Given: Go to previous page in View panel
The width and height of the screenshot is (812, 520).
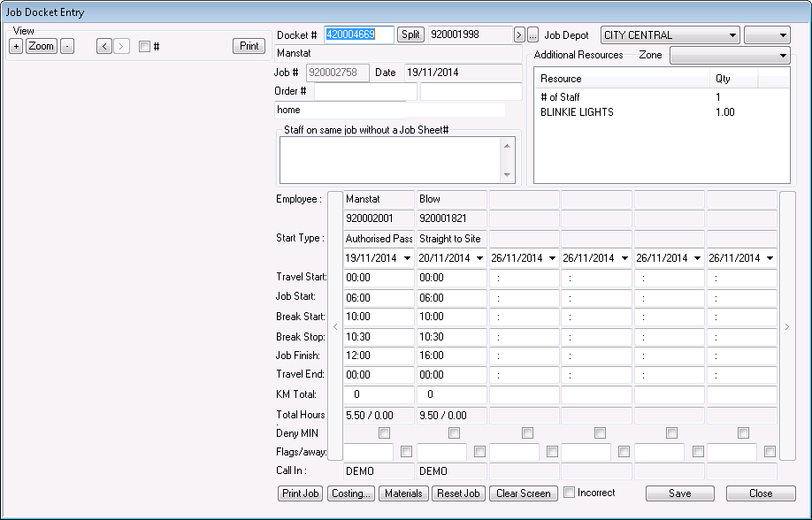Looking at the screenshot, I should pos(104,46).
